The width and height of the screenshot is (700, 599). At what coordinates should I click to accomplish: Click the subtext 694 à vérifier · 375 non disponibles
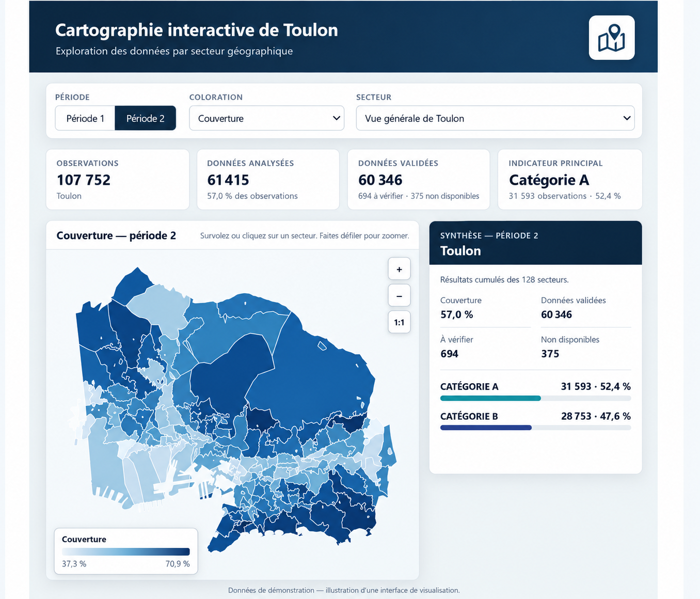point(419,196)
